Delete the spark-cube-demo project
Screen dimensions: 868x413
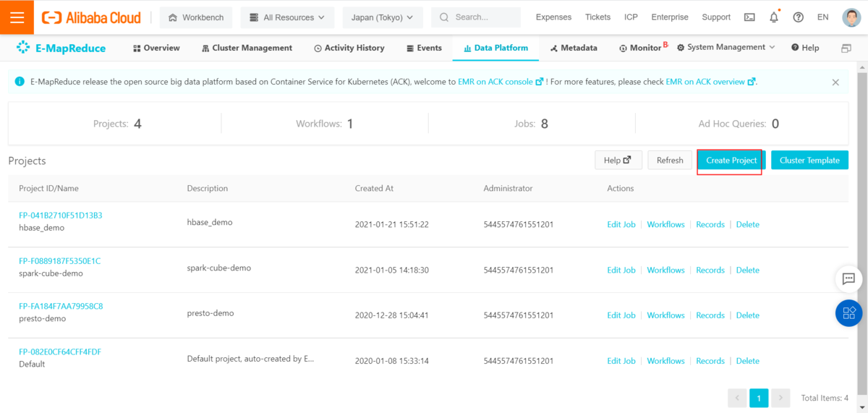(x=748, y=270)
